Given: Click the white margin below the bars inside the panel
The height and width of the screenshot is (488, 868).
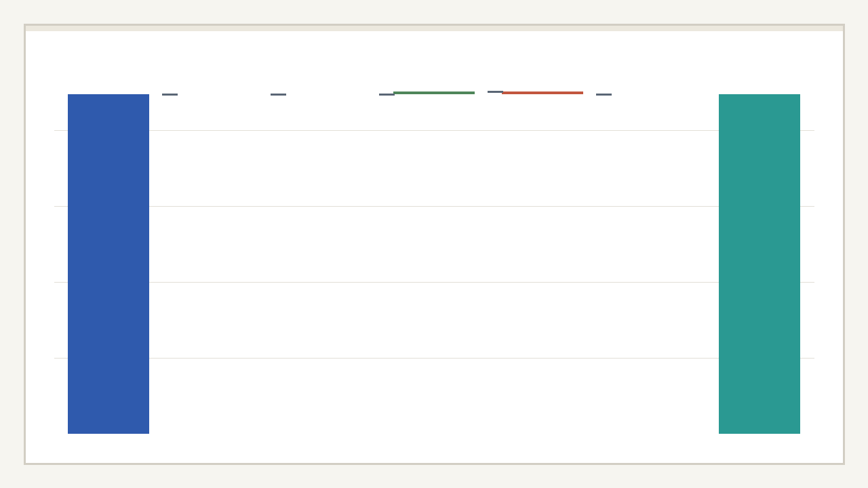Looking at the screenshot, I should 434,449.
